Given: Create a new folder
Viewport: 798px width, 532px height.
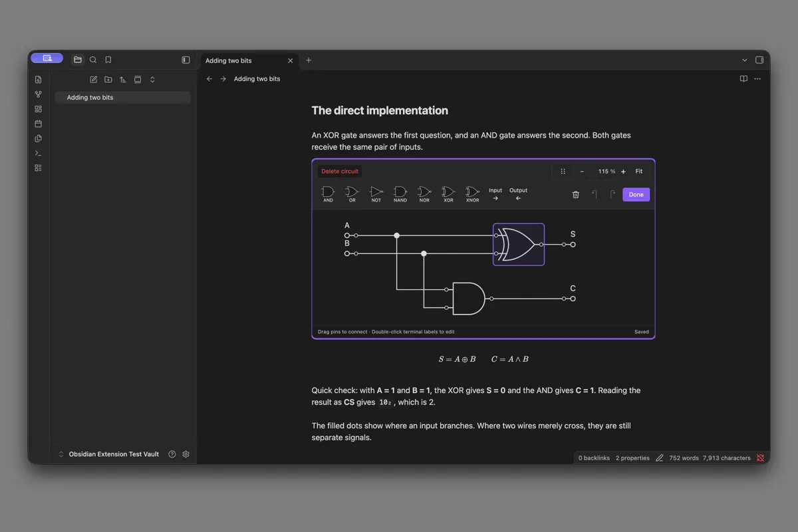Looking at the screenshot, I should pyautogui.click(x=108, y=80).
